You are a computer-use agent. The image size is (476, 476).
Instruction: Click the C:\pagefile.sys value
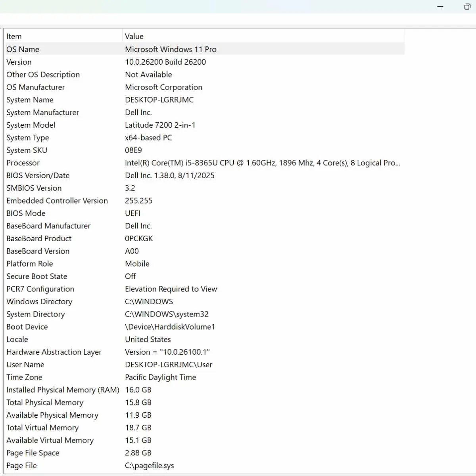[149, 466]
